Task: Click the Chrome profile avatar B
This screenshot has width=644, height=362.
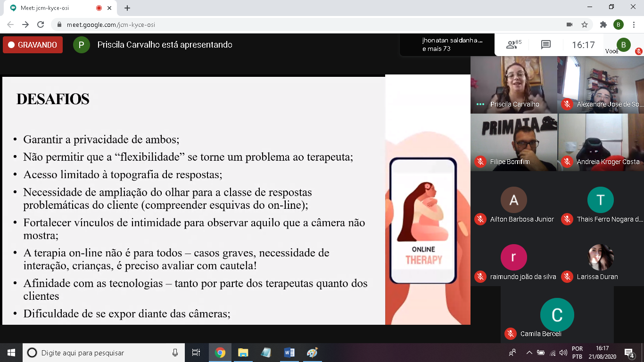Action: click(618, 25)
